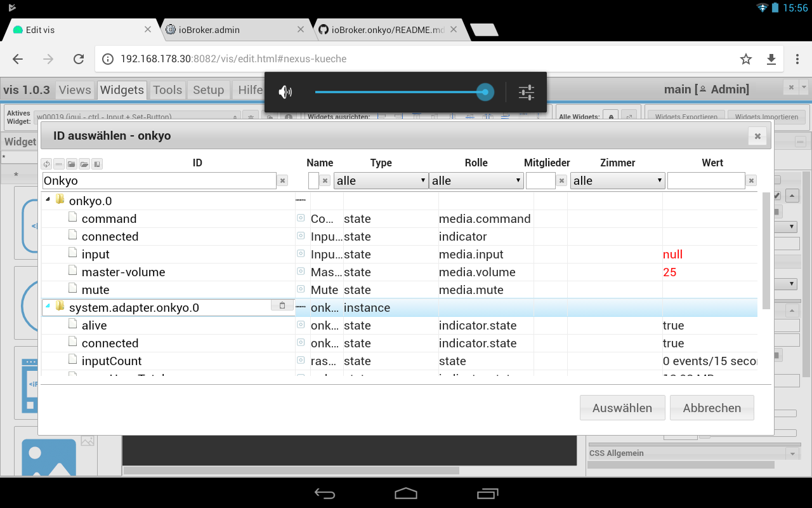Click the state icon on the master-volume row

(x=301, y=272)
